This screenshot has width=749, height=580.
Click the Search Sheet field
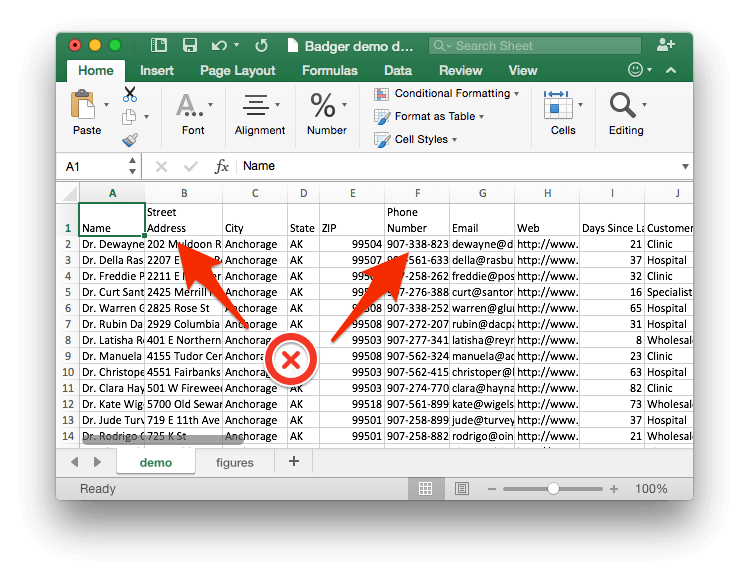(535, 46)
